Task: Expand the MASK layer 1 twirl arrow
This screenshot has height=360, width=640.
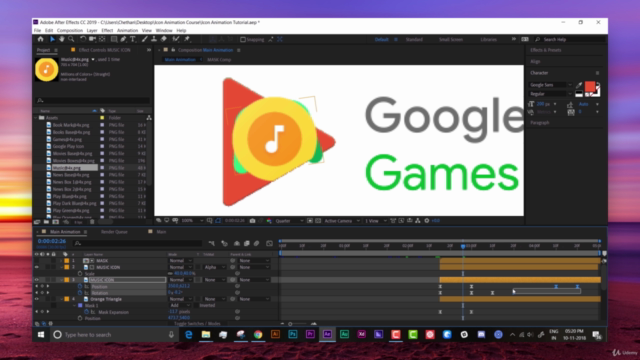Action: coord(61,260)
